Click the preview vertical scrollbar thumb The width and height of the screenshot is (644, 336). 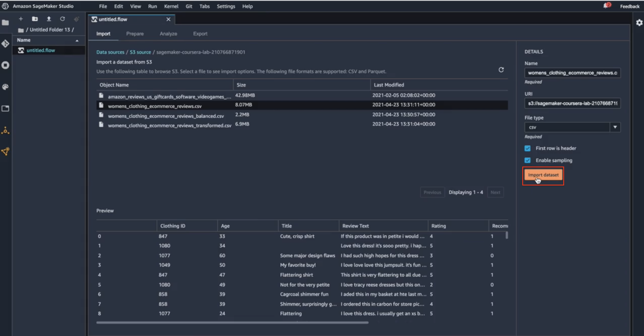[x=507, y=235]
